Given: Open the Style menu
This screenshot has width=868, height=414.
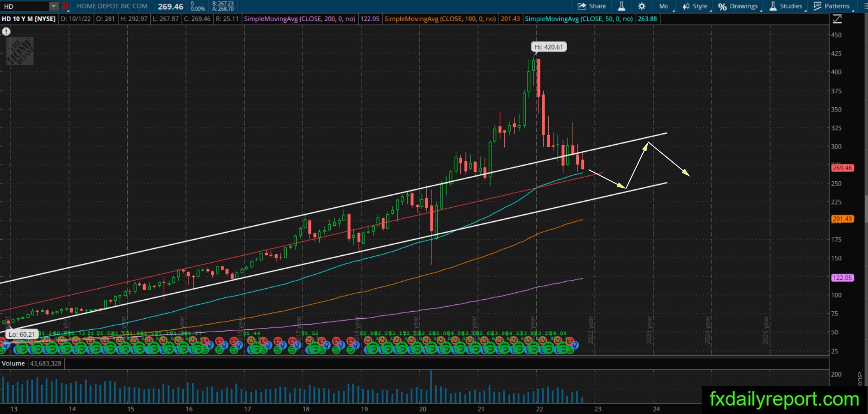Looking at the screenshot, I should click(x=695, y=6).
